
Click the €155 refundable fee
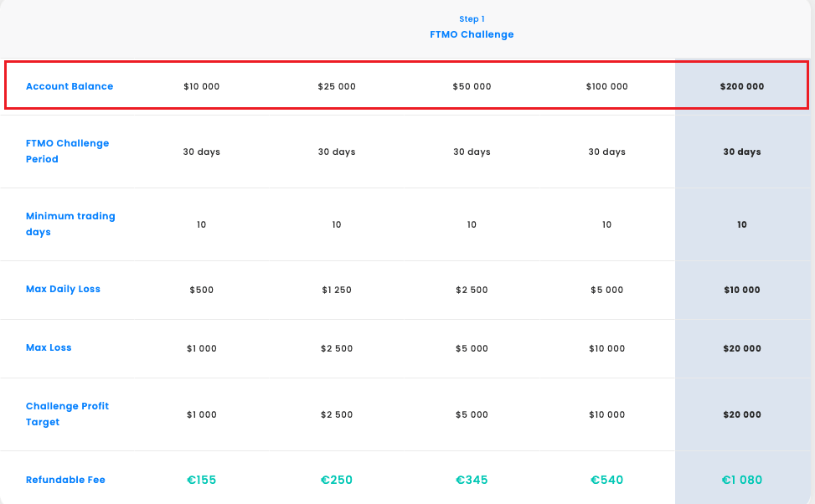click(202, 480)
